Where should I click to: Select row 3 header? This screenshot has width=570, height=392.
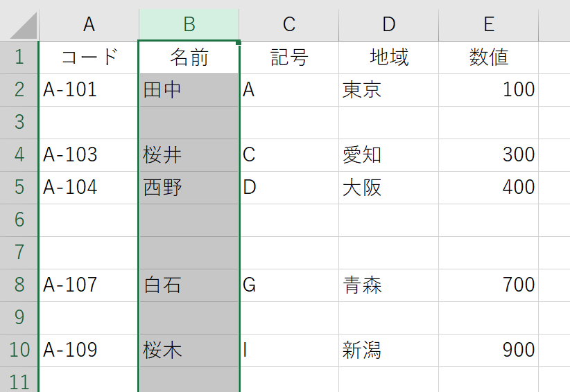click(19, 123)
